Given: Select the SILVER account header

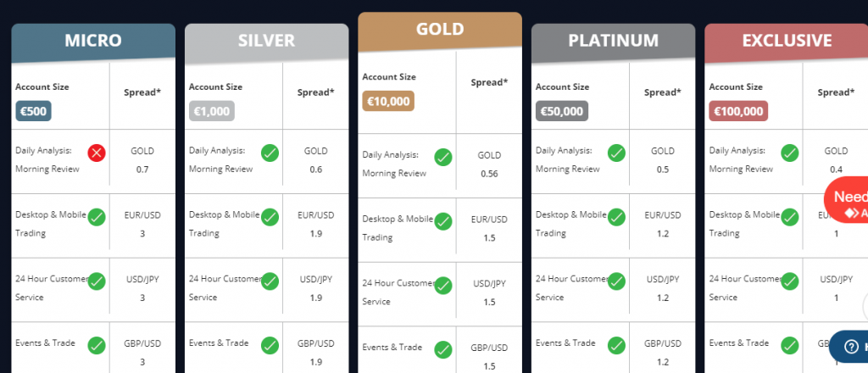Looking at the screenshot, I should tap(266, 40).
